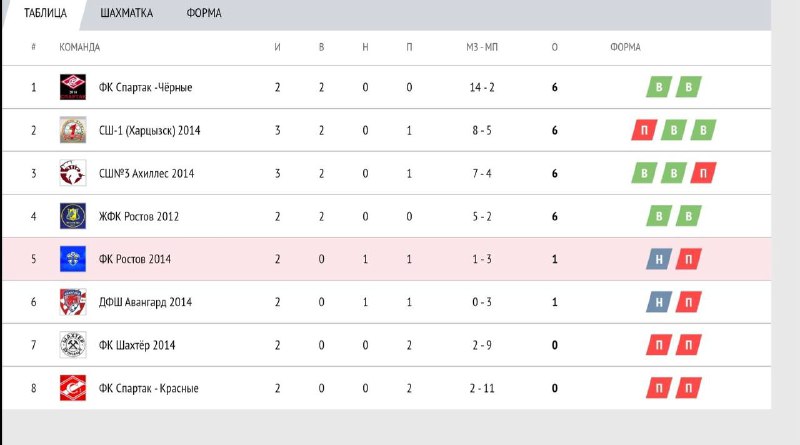
Task: Click the КОМАНДА column header
Action: click(x=80, y=47)
